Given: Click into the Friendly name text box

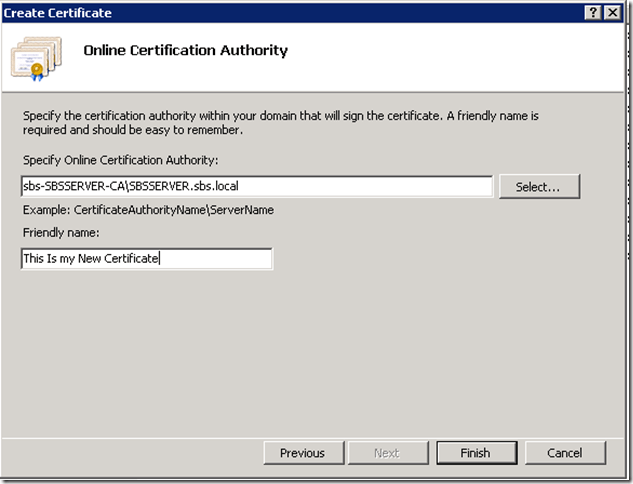Looking at the screenshot, I should pyautogui.click(x=146, y=259).
